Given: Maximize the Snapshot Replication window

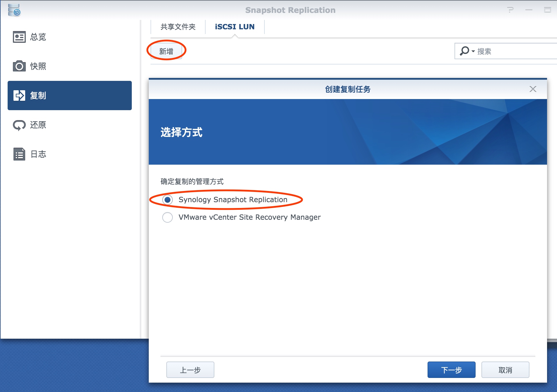Looking at the screenshot, I should (547, 10).
